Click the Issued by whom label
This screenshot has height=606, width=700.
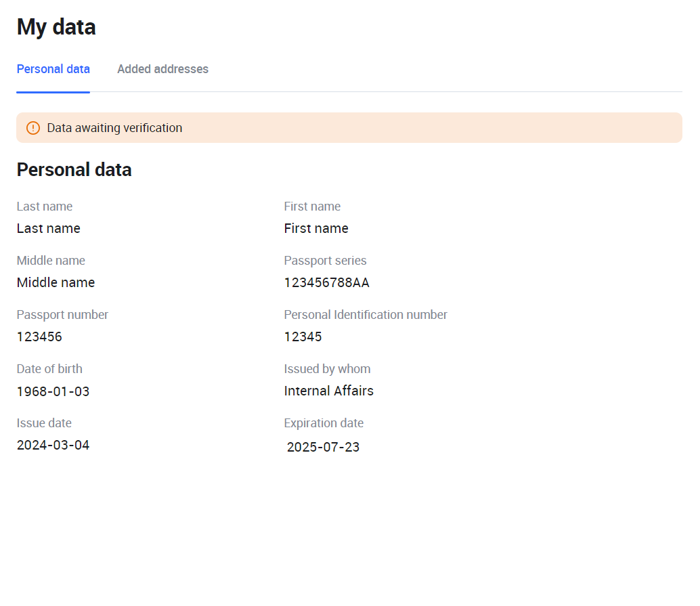[327, 369]
